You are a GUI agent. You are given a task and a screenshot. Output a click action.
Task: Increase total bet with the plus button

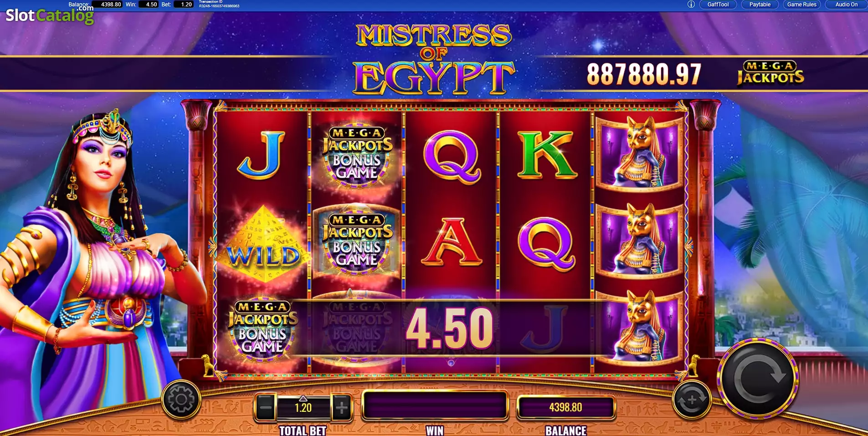[341, 407]
